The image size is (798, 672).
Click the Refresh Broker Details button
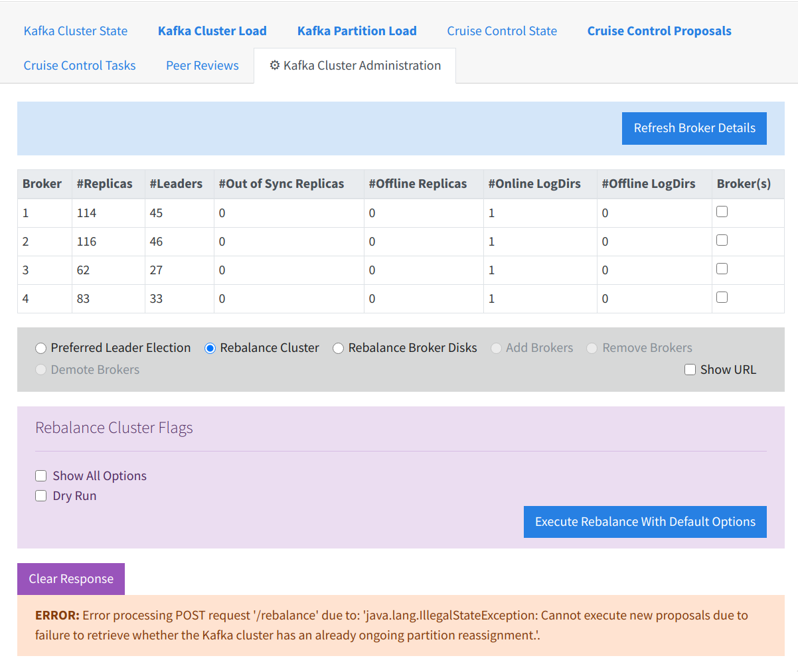click(694, 128)
